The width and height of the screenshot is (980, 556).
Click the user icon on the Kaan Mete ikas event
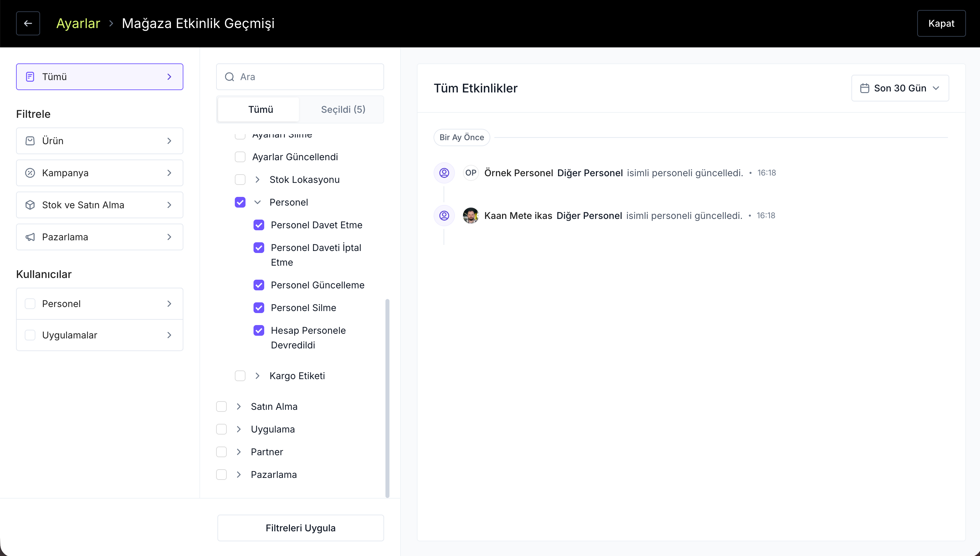444,216
